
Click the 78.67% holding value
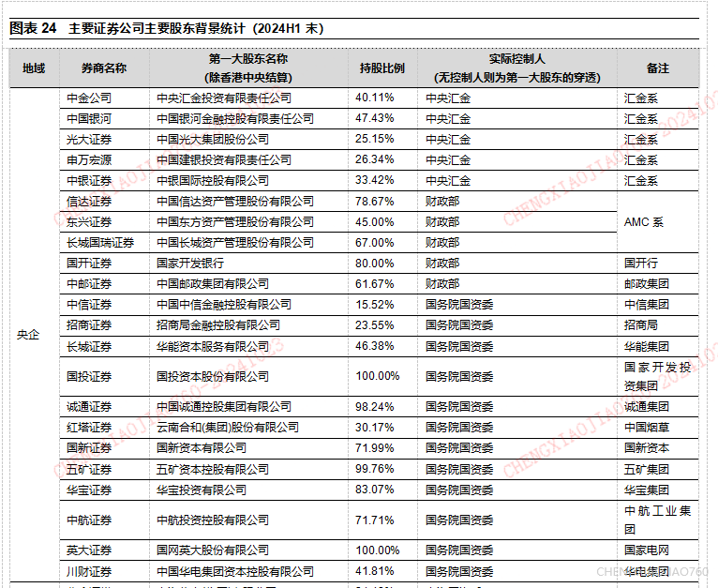click(x=375, y=202)
